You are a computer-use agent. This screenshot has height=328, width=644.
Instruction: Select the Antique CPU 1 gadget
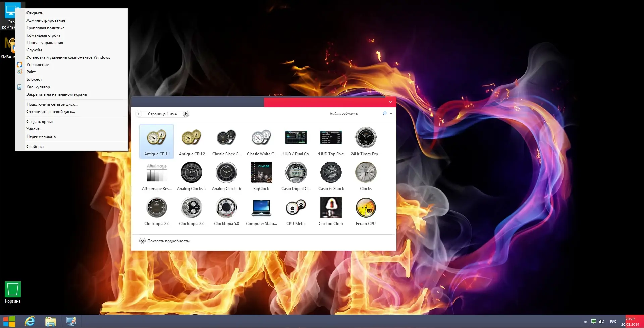(x=157, y=141)
